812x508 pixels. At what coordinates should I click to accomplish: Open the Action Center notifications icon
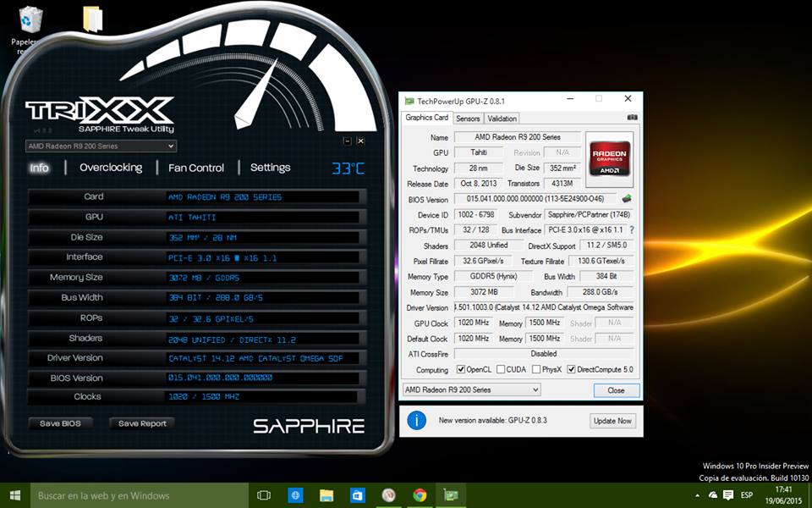tap(728, 495)
